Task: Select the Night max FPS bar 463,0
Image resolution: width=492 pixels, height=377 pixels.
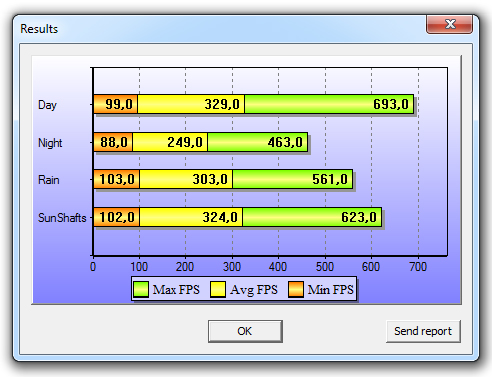Action: pos(257,142)
